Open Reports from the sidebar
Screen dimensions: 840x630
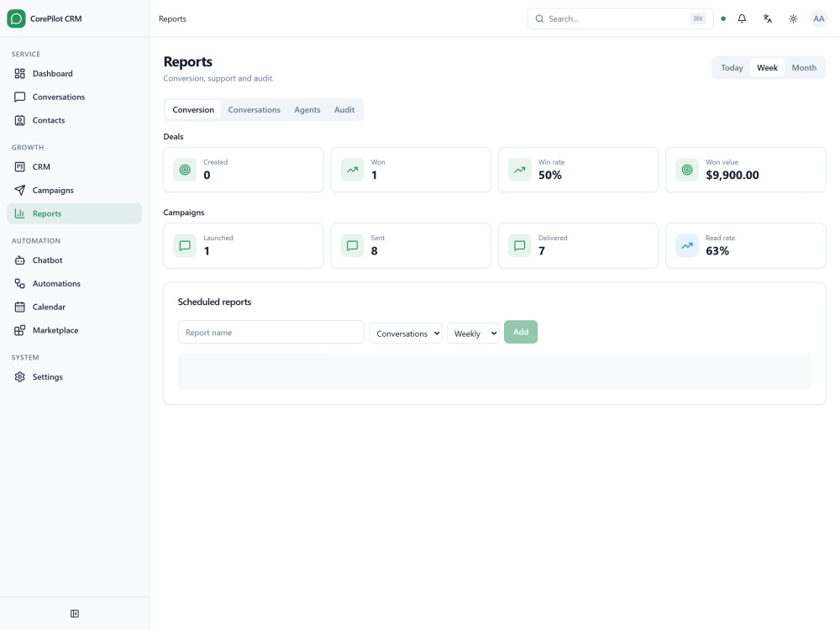[74, 213]
